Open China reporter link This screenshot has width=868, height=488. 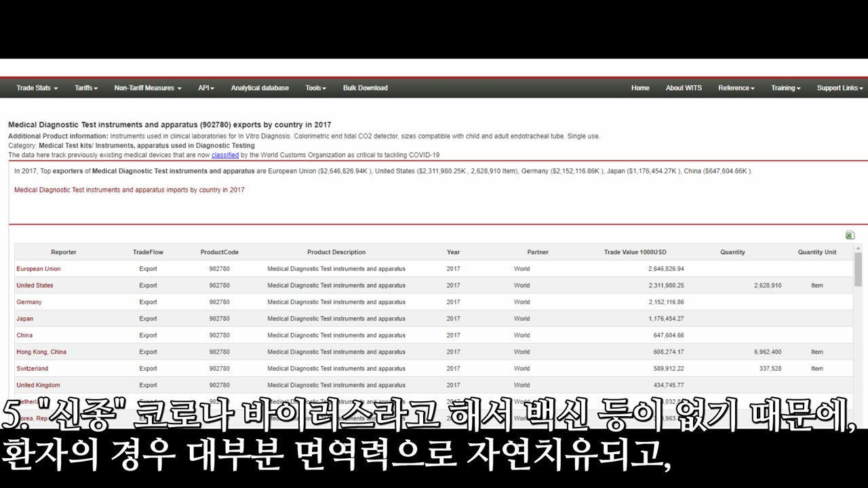tap(24, 335)
